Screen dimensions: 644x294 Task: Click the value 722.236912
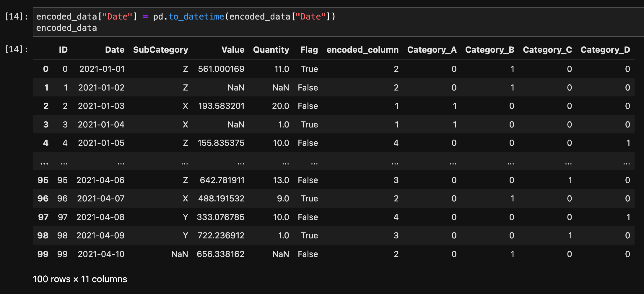[221, 235]
